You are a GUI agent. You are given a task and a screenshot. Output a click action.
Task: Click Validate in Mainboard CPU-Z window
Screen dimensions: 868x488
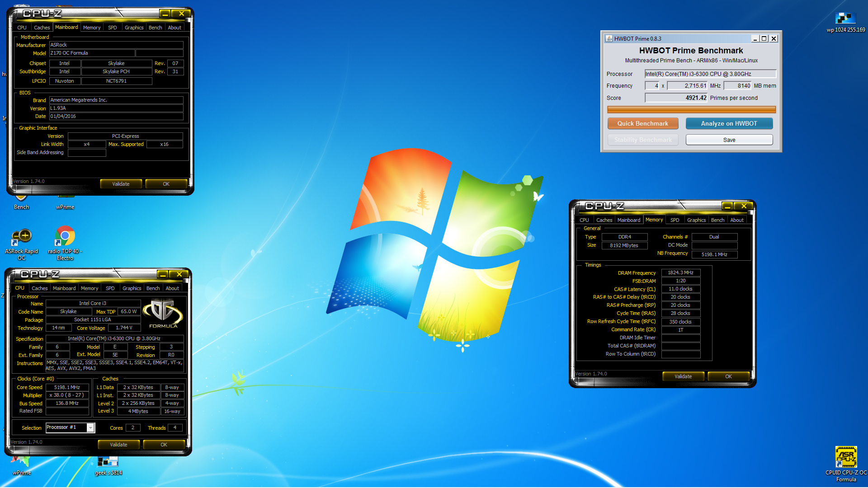pyautogui.click(x=121, y=184)
